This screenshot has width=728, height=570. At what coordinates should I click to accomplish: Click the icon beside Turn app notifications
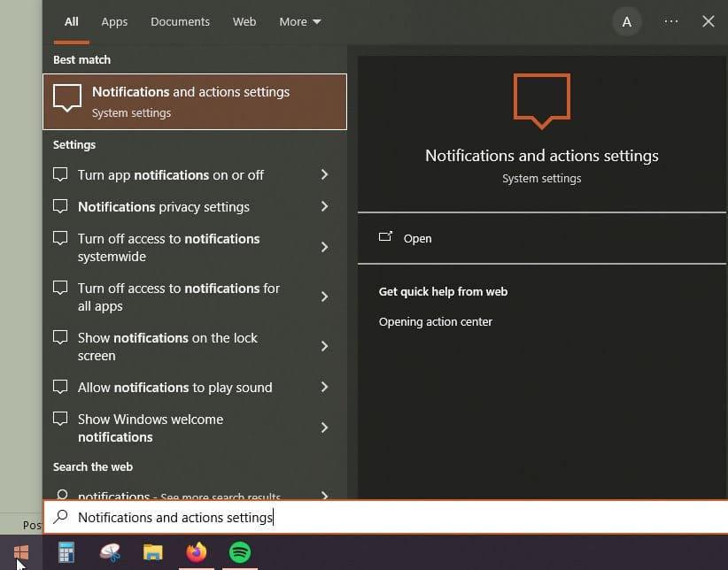60,174
